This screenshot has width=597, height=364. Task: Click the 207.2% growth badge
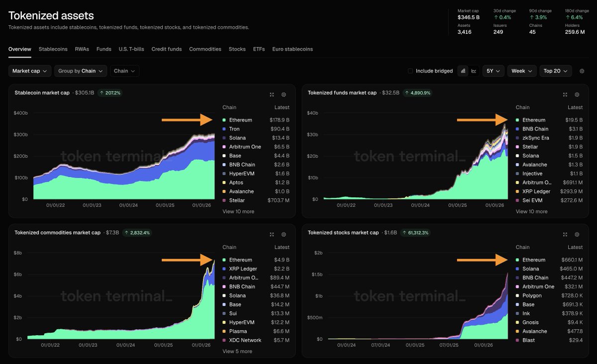coord(109,92)
